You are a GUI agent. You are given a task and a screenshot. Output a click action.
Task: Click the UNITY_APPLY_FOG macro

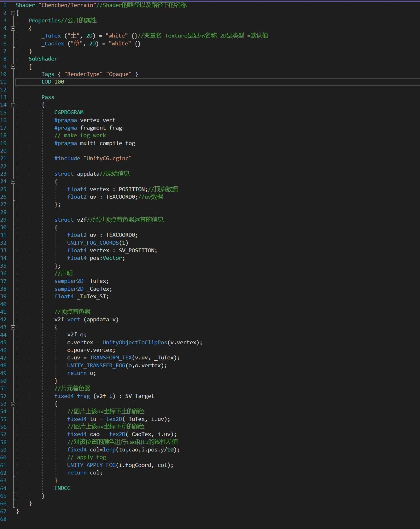point(91,465)
